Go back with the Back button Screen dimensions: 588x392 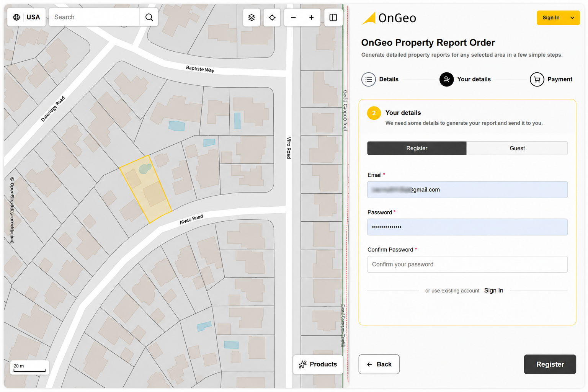click(x=379, y=364)
